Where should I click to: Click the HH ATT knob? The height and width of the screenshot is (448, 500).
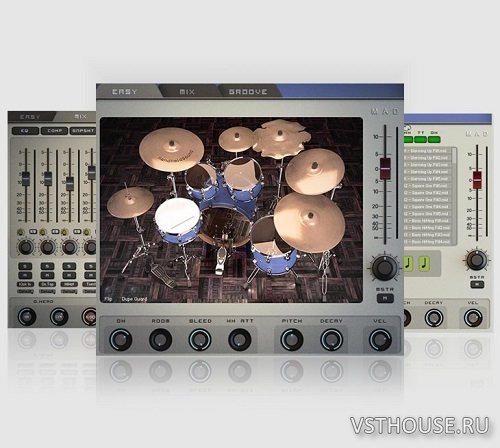[240, 340]
